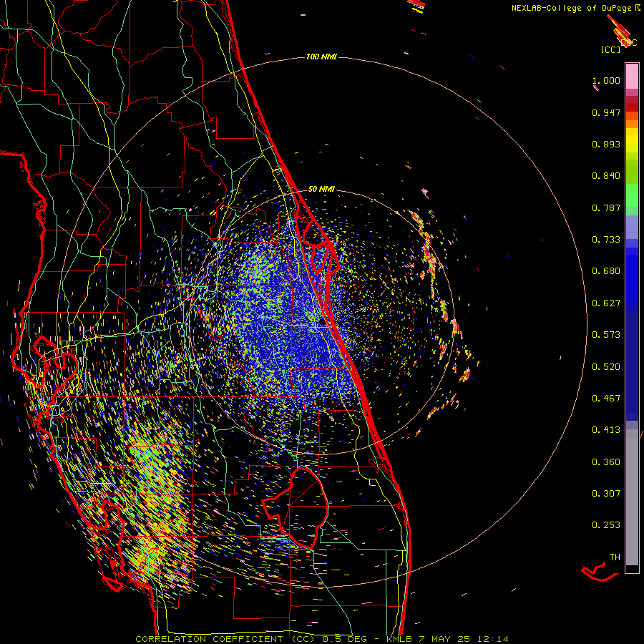Image resolution: width=644 pixels, height=644 pixels.
Task: Click the 0.253 scale value
Action: click(x=606, y=525)
